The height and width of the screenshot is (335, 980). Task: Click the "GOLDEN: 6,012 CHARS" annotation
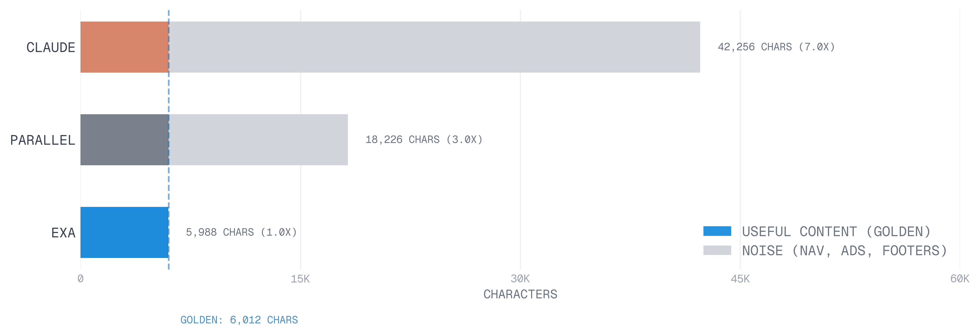pyautogui.click(x=239, y=320)
